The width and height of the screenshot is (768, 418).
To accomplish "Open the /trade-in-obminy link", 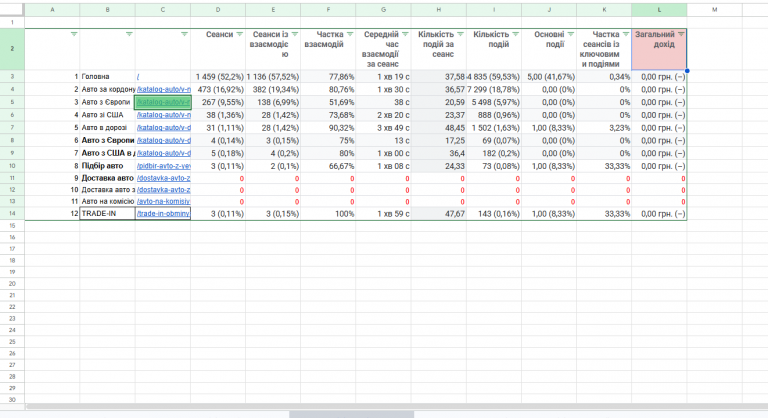I will point(164,214).
